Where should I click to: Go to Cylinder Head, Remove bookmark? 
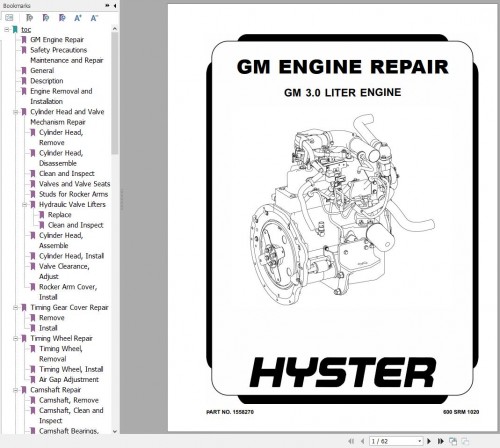[61, 137]
